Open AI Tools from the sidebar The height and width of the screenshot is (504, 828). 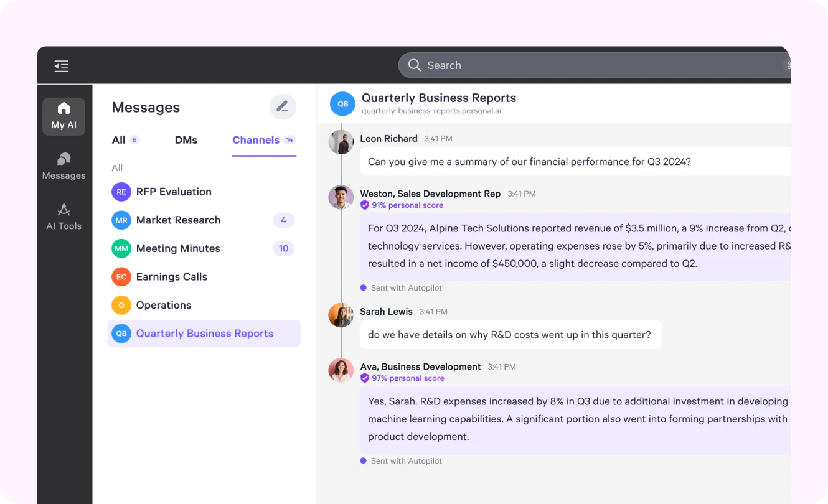point(64,217)
